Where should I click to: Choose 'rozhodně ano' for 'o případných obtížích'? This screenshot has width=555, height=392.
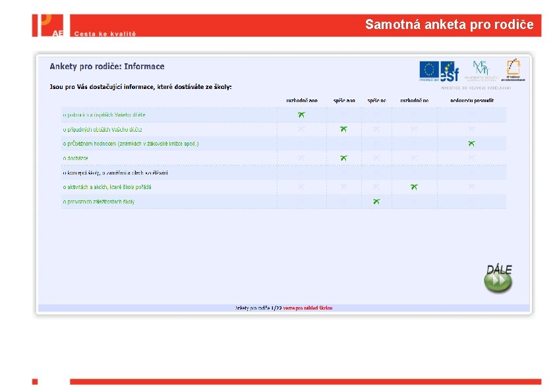pyautogui.click(x=301, y=129)
